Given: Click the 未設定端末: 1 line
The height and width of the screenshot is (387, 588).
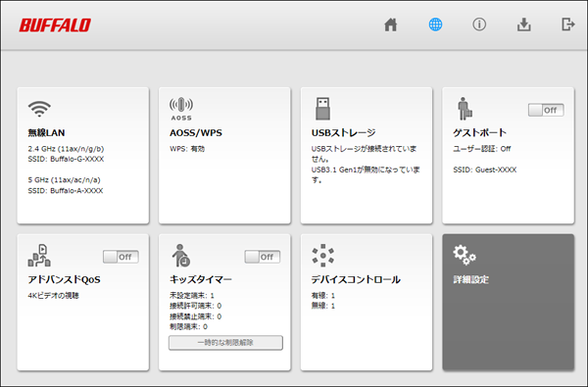Looking at the screenshot, I should 192,296.
